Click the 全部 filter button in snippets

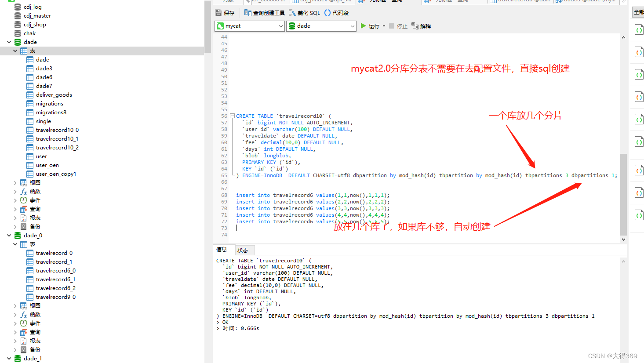(x=638, y=12)
